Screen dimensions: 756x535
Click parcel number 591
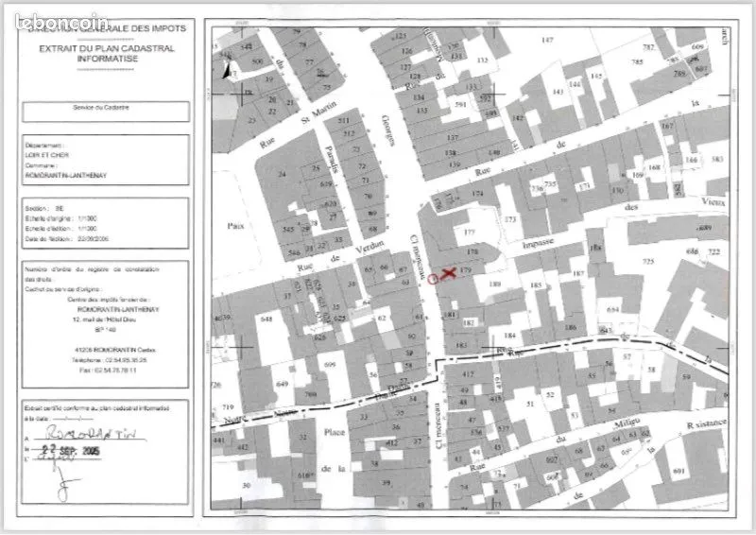pos(461,104)
